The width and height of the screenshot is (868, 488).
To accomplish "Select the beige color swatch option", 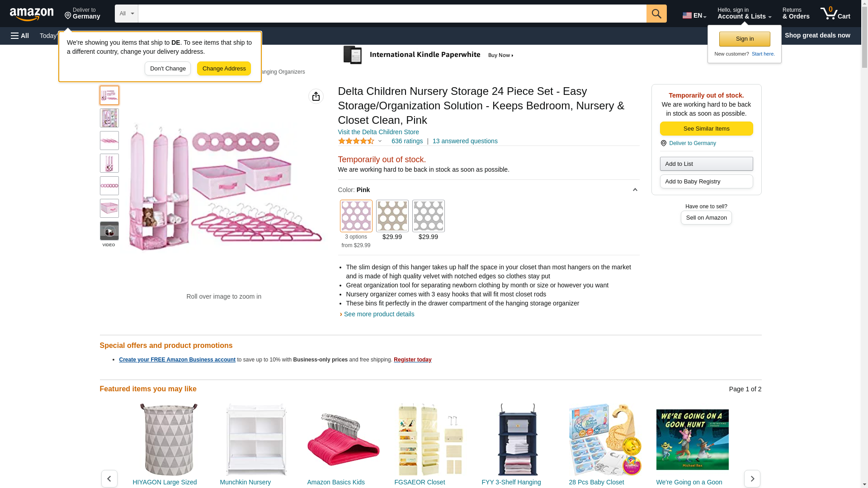I will click(392, 216).
